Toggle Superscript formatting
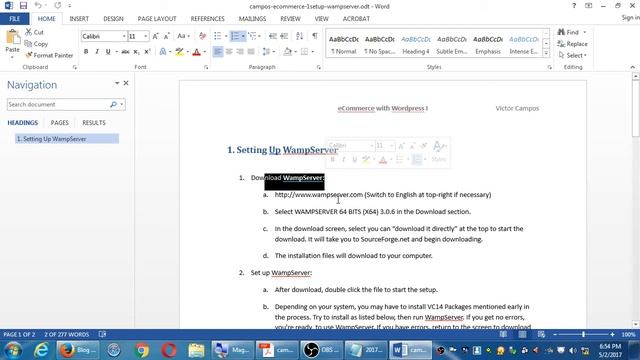Image resolution: width=640 pixels, height=360 pixels. pos(147,52)
